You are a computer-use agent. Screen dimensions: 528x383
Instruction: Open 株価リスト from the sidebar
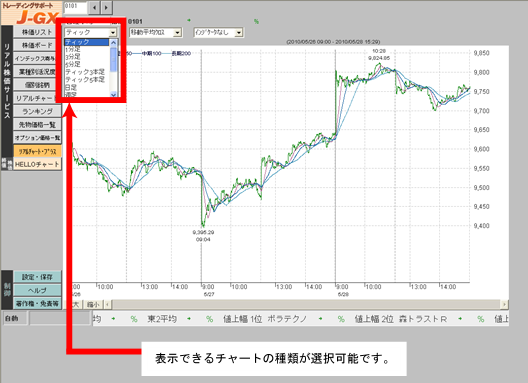coord(37,32)
